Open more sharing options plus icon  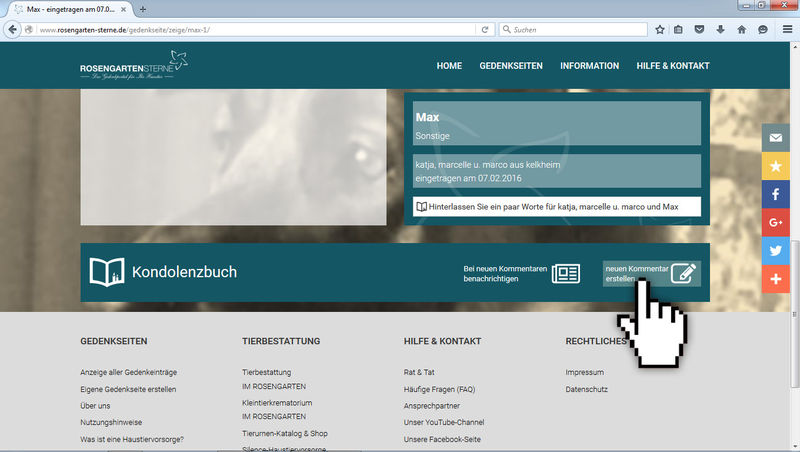[x=776, y=279]
